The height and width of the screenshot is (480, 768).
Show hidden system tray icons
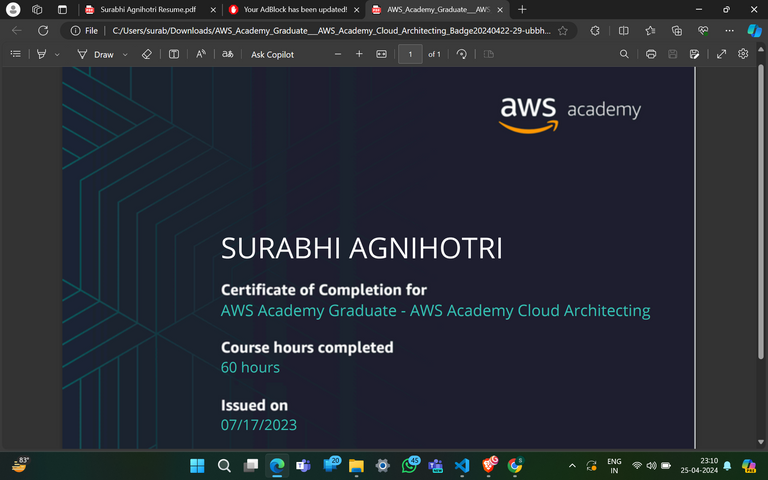pos(572,465)
